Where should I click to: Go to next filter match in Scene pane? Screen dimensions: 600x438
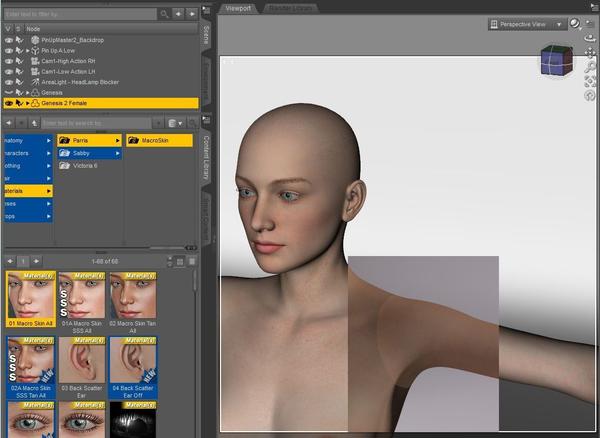click(x=192, y=14)
